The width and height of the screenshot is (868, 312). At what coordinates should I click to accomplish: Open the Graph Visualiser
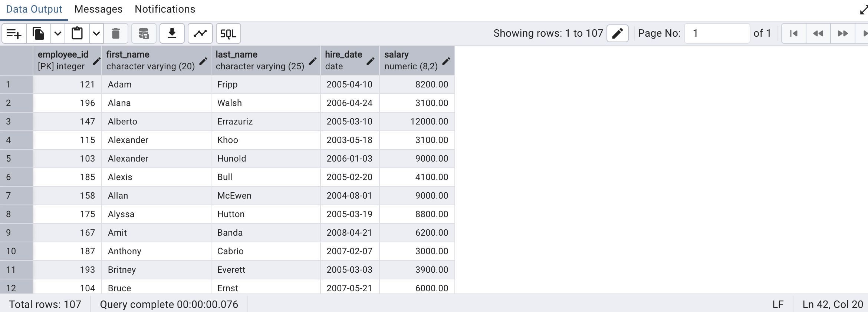click(200, 34)
